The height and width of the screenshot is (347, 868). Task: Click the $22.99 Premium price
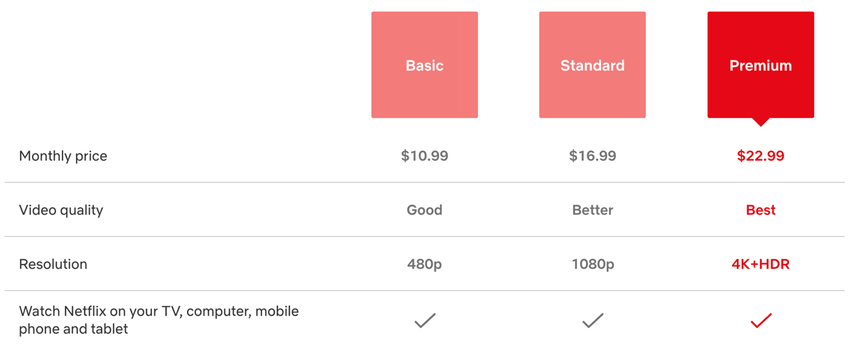761,156
